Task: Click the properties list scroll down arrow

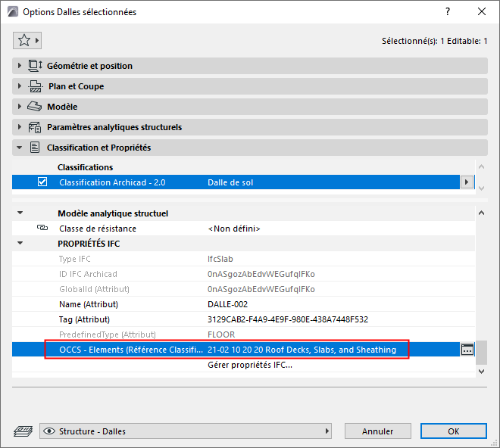Action: pos(482,372)
